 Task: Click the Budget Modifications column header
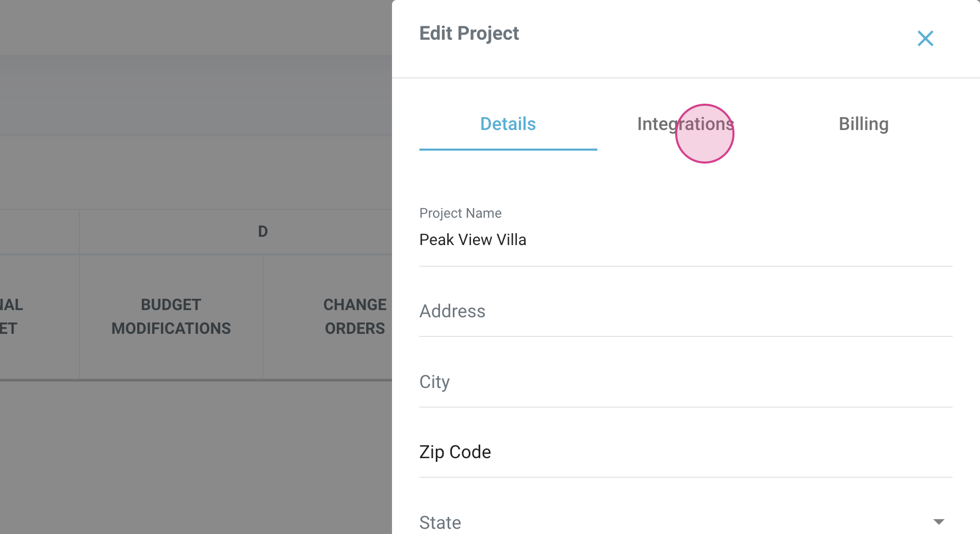point(171,316)
